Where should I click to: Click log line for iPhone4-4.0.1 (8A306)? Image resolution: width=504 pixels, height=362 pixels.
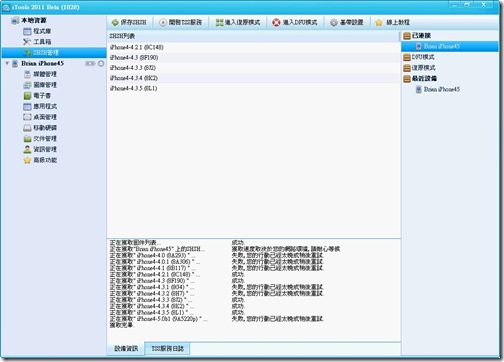click(x=217, y=262)
